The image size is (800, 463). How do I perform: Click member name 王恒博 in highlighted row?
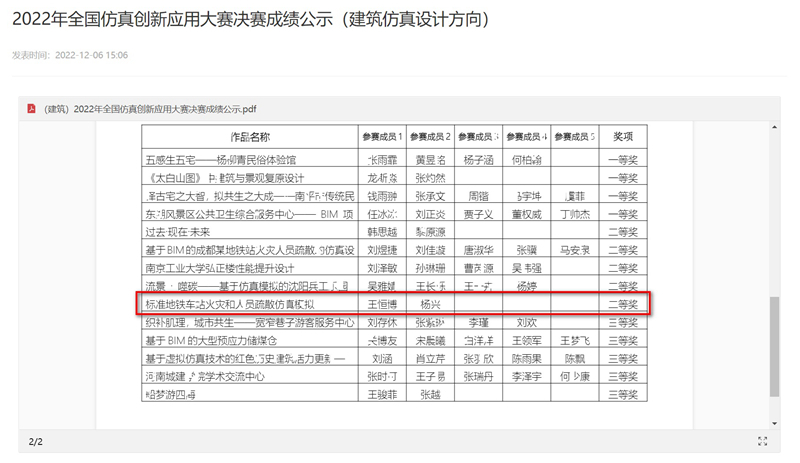point(382,304)
